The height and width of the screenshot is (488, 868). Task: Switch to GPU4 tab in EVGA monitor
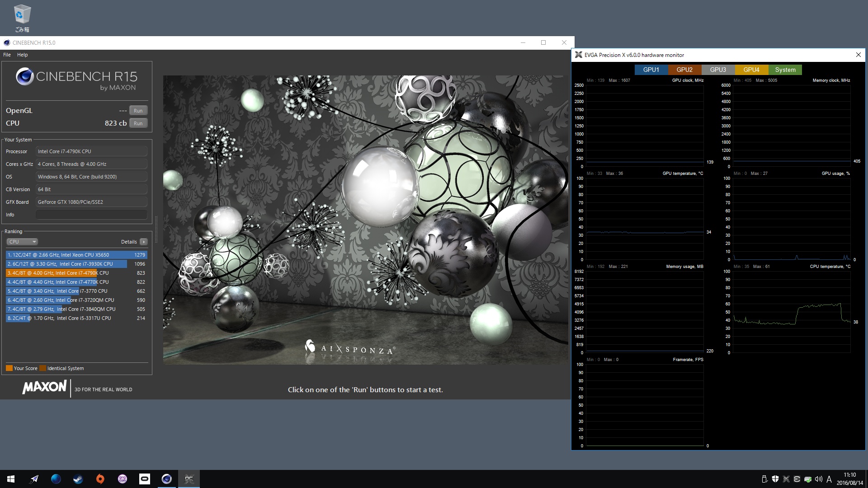click(x=751, y=70)
